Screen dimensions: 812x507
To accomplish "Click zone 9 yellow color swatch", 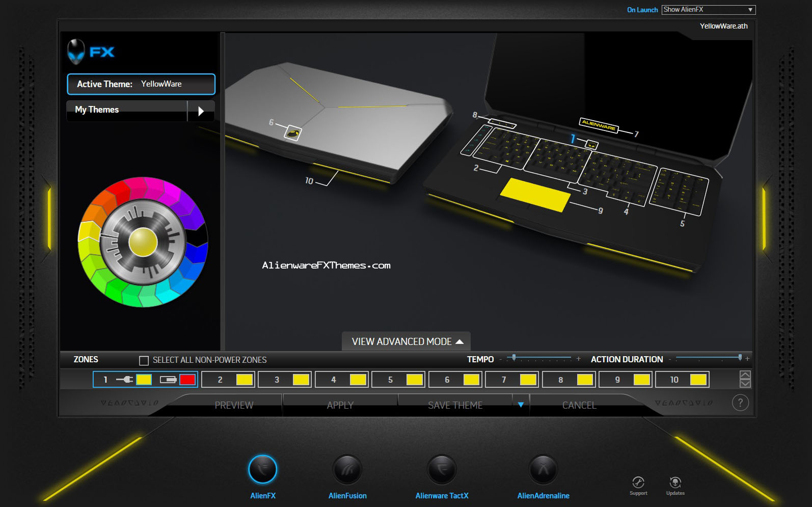I will [x=641, y=380].
